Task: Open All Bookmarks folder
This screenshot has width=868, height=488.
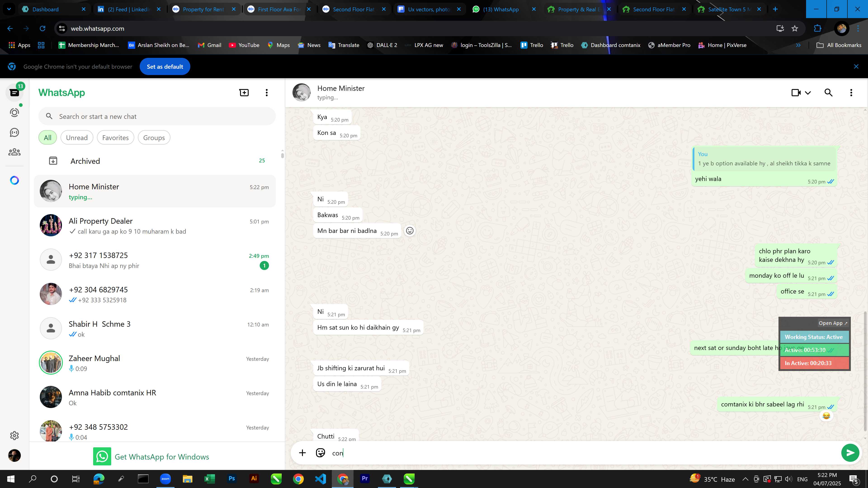Action: point(839,45)
